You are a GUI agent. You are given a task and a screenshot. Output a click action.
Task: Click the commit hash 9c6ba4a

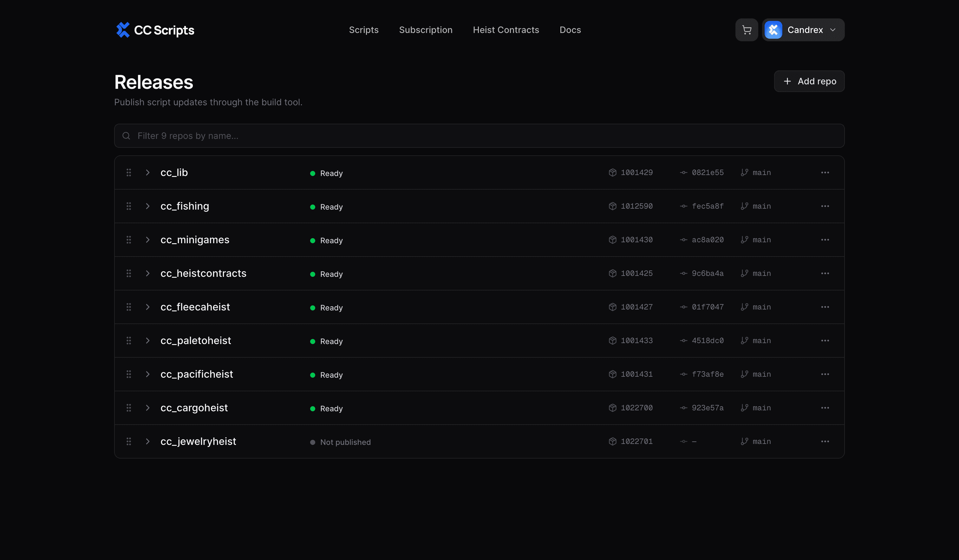[x=708, y=273]
